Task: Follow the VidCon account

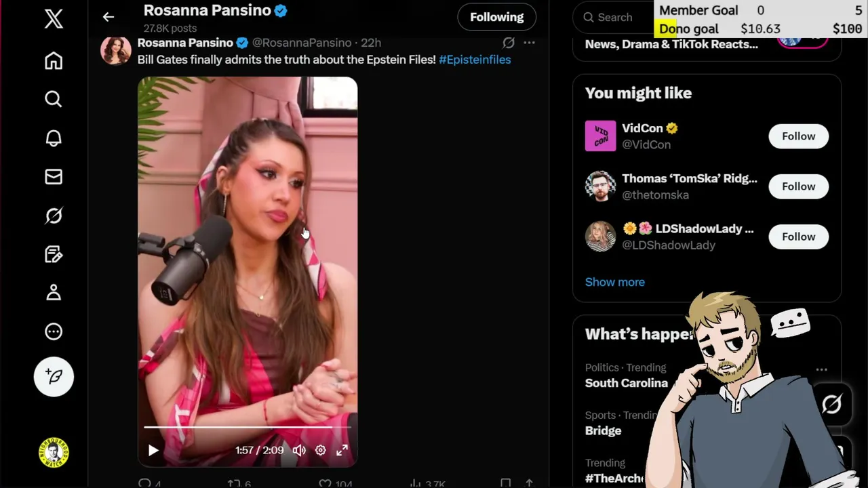Action: 798,136
